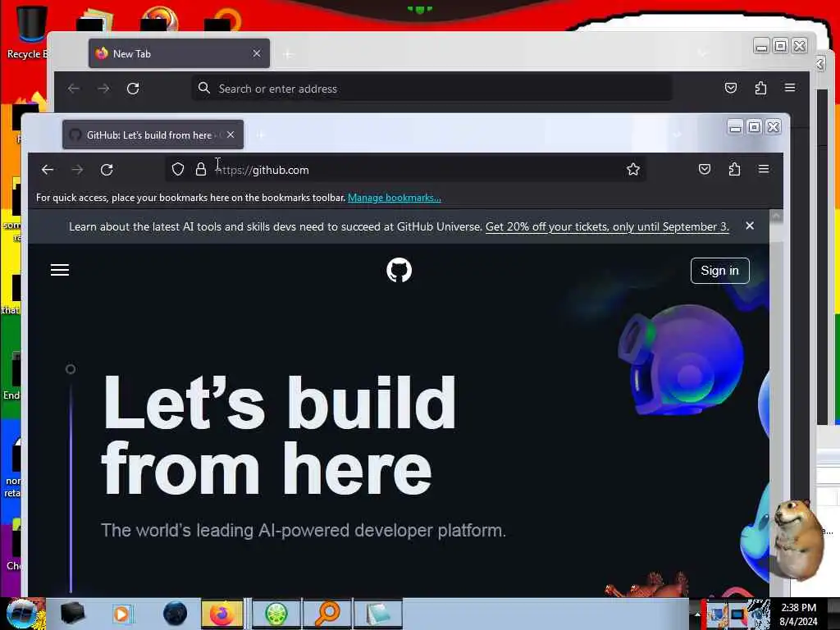Open the black box taskbar icon
Image resolution: width=840 pixels, height=630 pixels.
[73, 614]
